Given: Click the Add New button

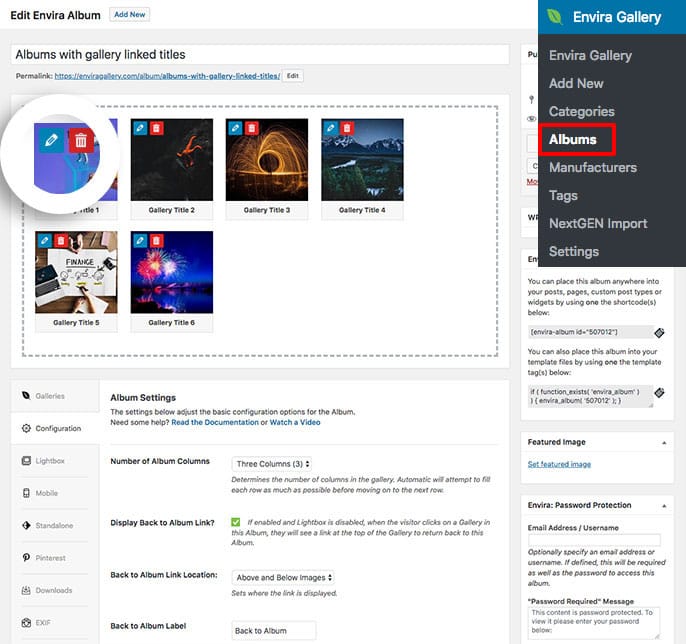Looking at the screenshot, I should click(x=129, y=15).
